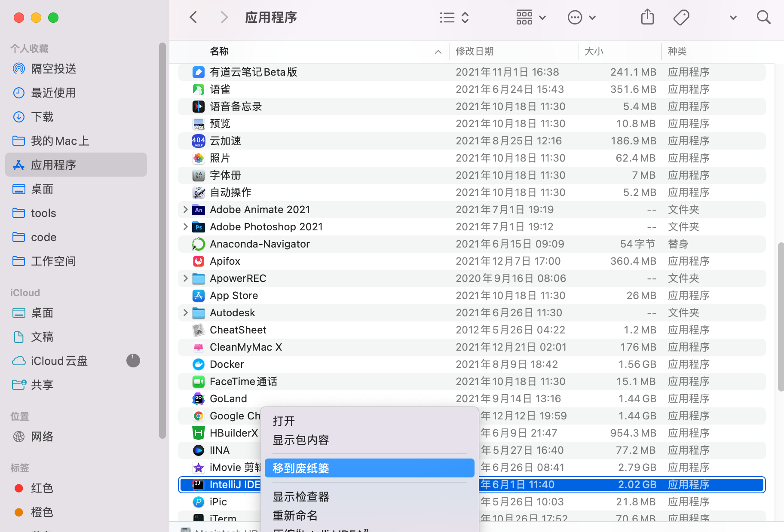Screen dimensions: 784x532
Task: Sort by the 大小 column header
Action: click(594, 52)
